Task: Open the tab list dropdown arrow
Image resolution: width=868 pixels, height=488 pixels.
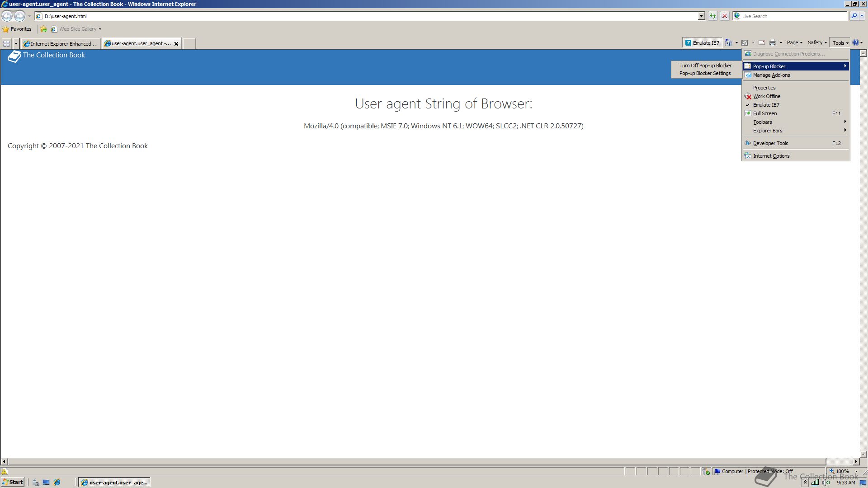Action: [16, 44]
